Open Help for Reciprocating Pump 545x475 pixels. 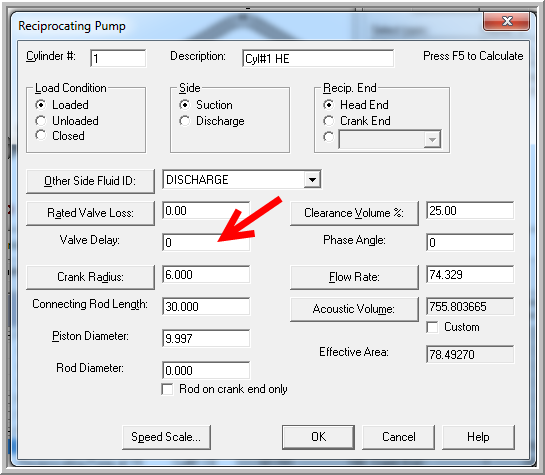coord(478,437)
